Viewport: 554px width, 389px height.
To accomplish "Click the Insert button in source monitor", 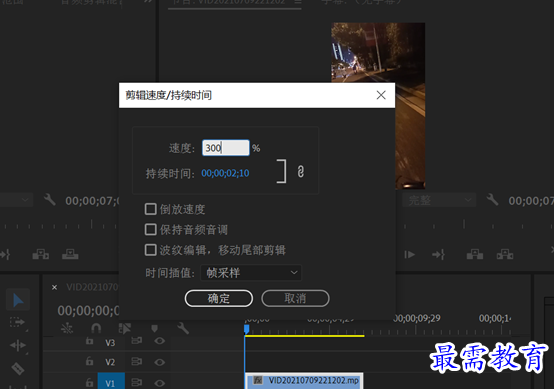I will [x=41, y=254].
